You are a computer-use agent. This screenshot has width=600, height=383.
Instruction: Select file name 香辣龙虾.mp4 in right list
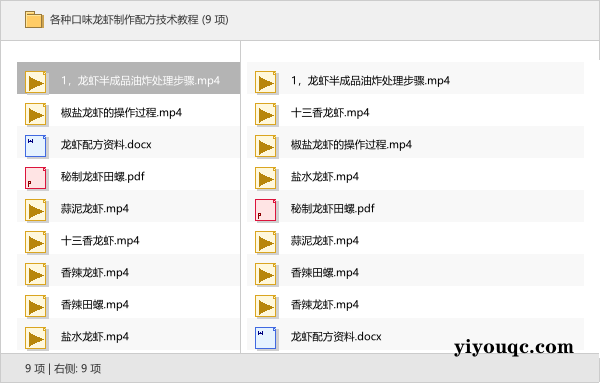(x=324, y=305)
